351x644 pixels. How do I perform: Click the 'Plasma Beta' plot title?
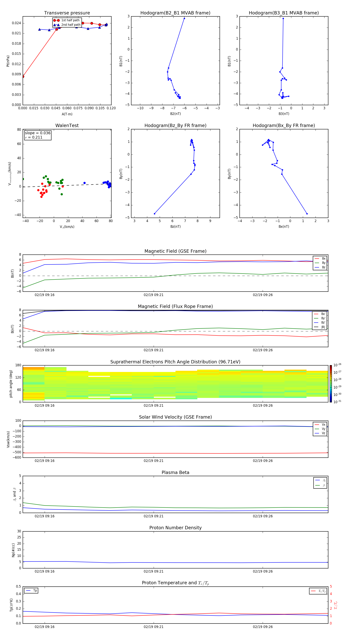[x=175, y=472]
